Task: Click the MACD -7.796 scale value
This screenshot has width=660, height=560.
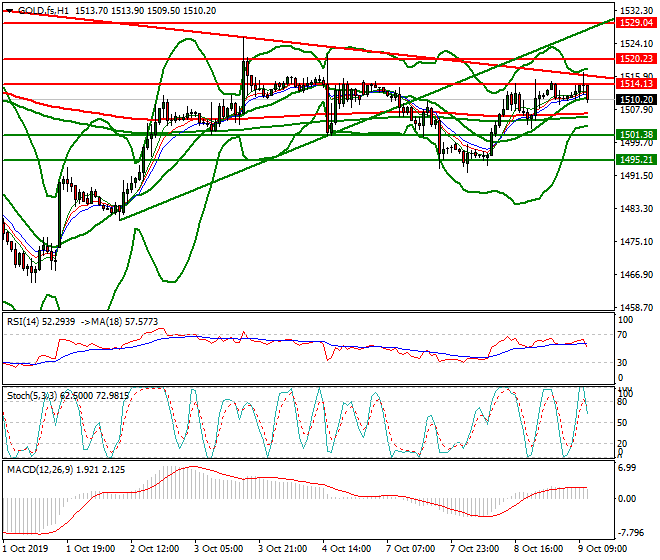Action: (631, 533)
